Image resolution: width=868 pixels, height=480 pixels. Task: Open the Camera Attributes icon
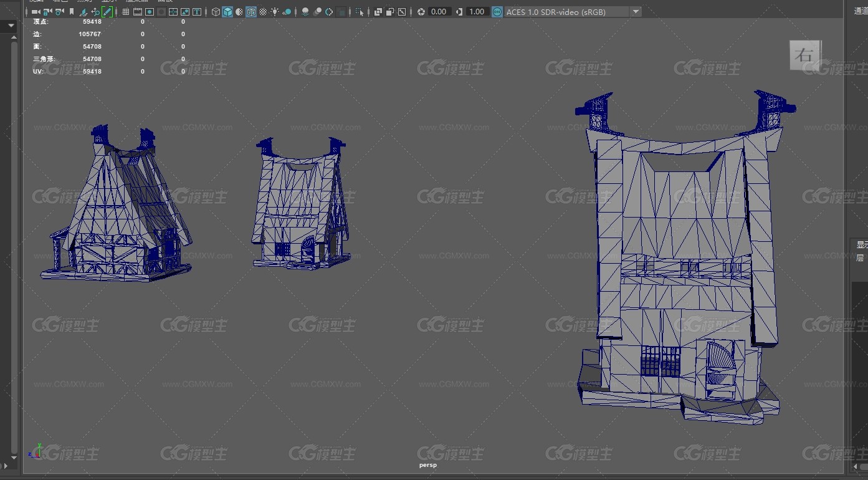[x=60, y=12]
